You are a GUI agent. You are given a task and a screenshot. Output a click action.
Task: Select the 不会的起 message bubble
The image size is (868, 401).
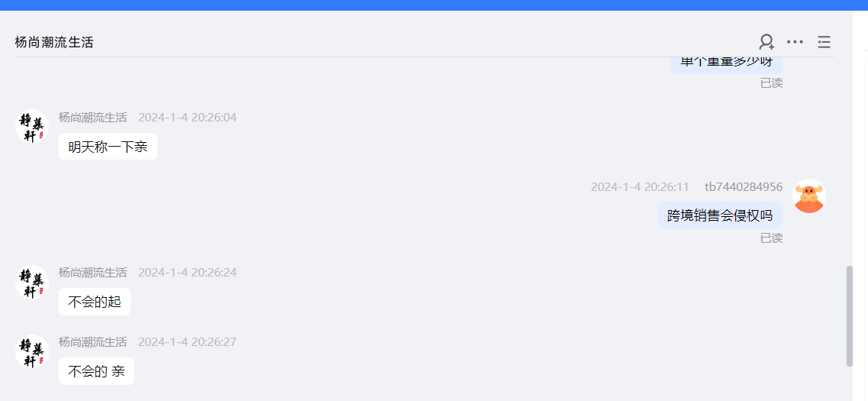click(95, 302)
